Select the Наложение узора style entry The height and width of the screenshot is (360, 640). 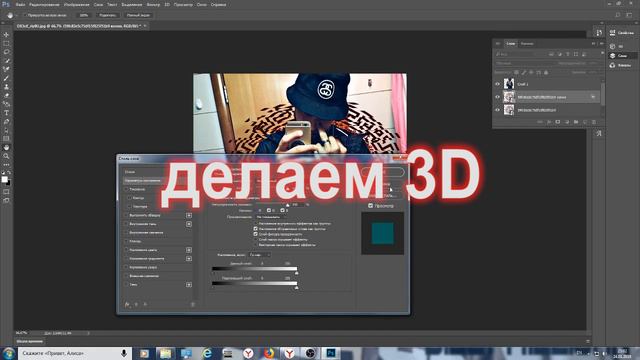(143, 267)
